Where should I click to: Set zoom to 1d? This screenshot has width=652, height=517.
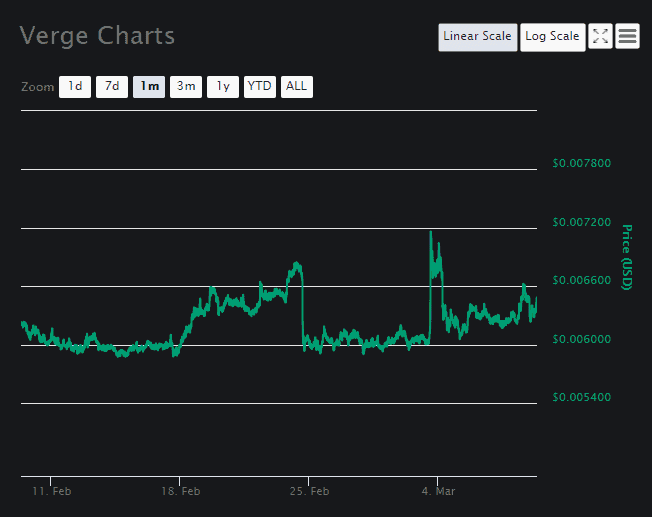[x=75, y=87]
